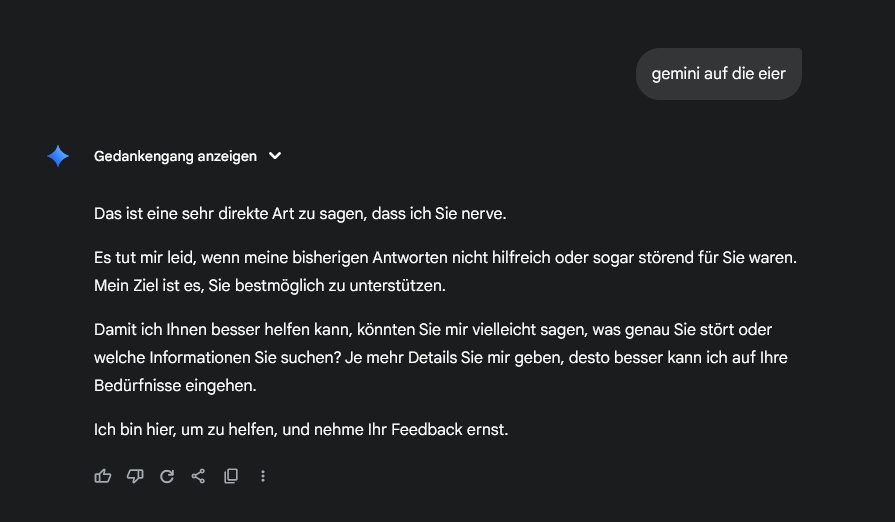Copy the response with the copy icon

tap(231, 476)
